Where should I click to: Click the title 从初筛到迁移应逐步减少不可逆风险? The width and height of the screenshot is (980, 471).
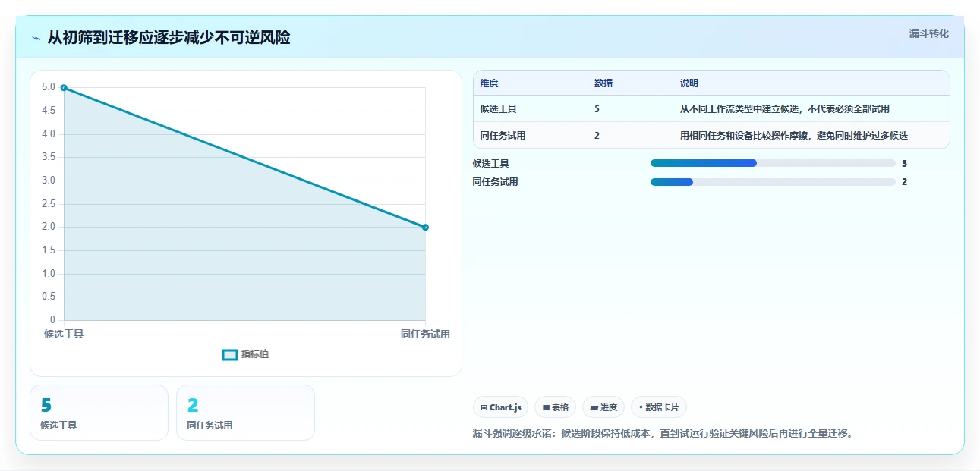click(169, 37)
